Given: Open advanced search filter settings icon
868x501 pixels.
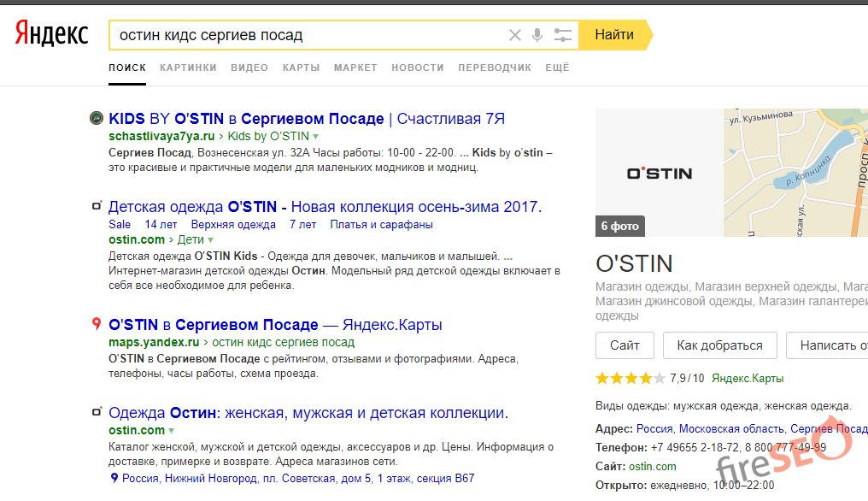Looking at the screenshot, I should pyautogui.click(x=562, y=35).
